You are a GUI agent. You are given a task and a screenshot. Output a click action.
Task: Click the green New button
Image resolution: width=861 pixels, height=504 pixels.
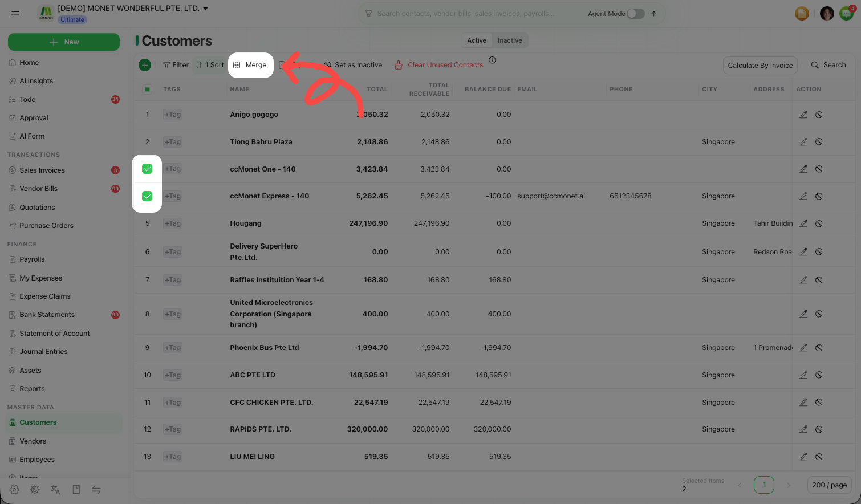click(64, 42)
